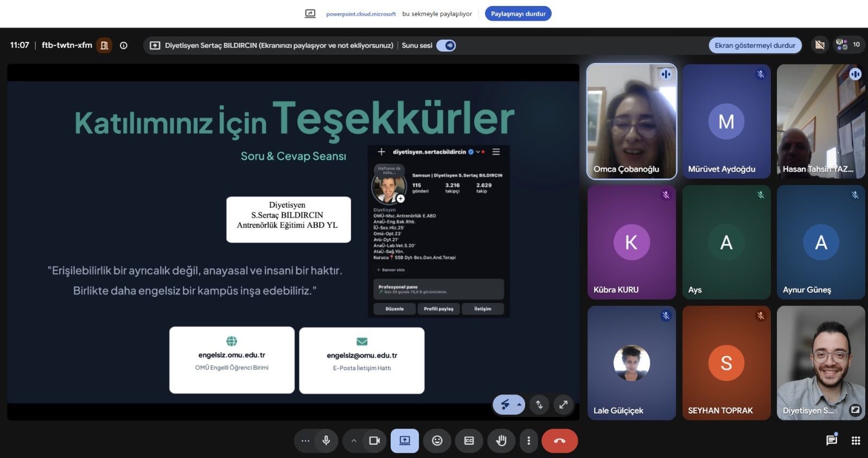Screen dimensions: 868x458
Task: Click the ftb-twtn-xfm meeting code
Action: pyautogui.click(x=67, y=45)
